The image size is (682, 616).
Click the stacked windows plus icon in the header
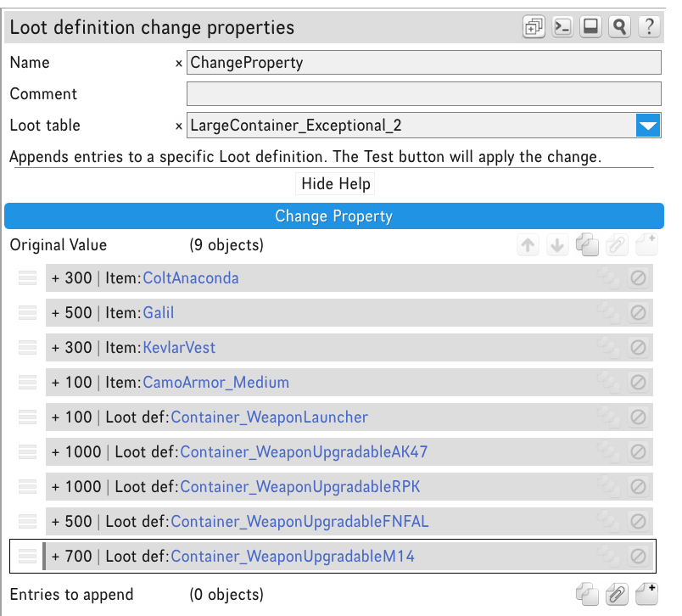[534, 27]
